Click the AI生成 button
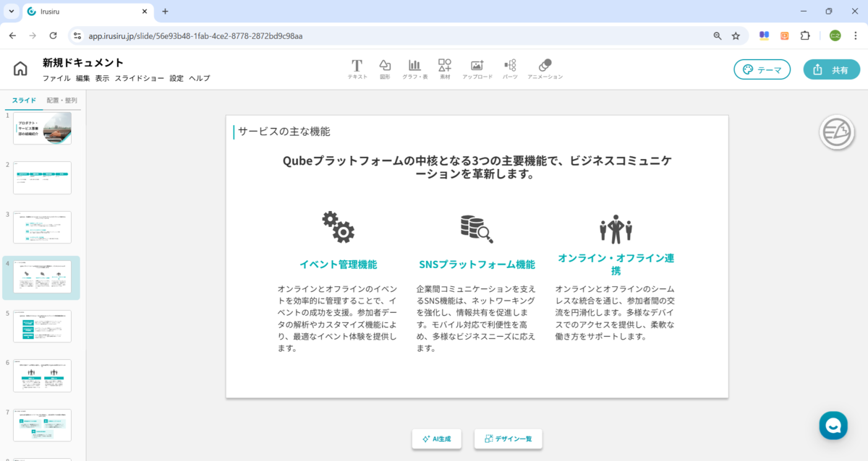 tap(437, 439)
